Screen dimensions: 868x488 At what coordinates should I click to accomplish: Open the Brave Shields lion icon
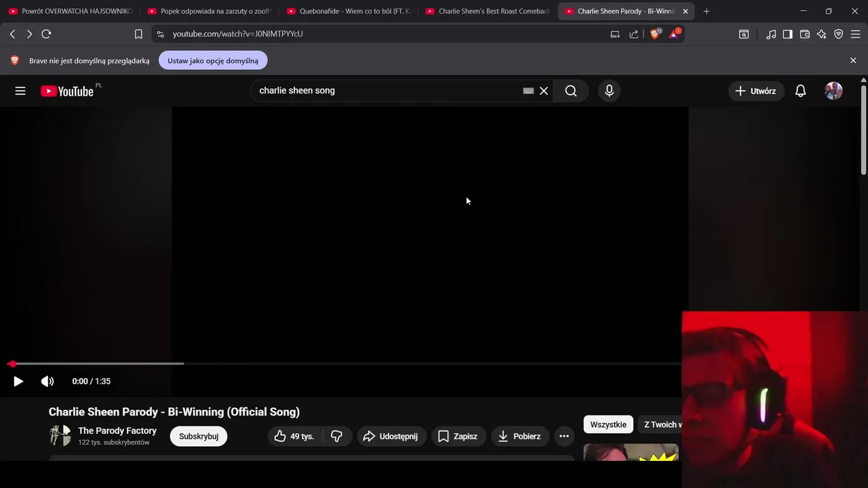point(655,34)
